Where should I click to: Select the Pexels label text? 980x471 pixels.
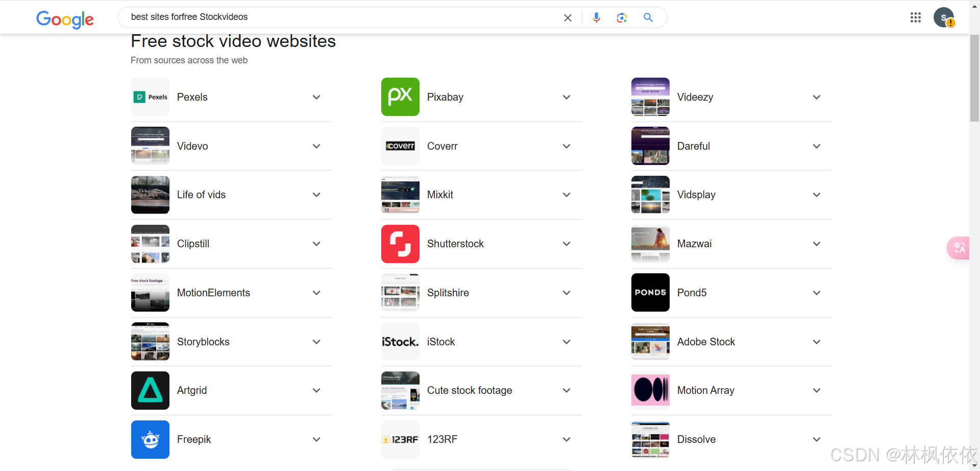point(192,97)
